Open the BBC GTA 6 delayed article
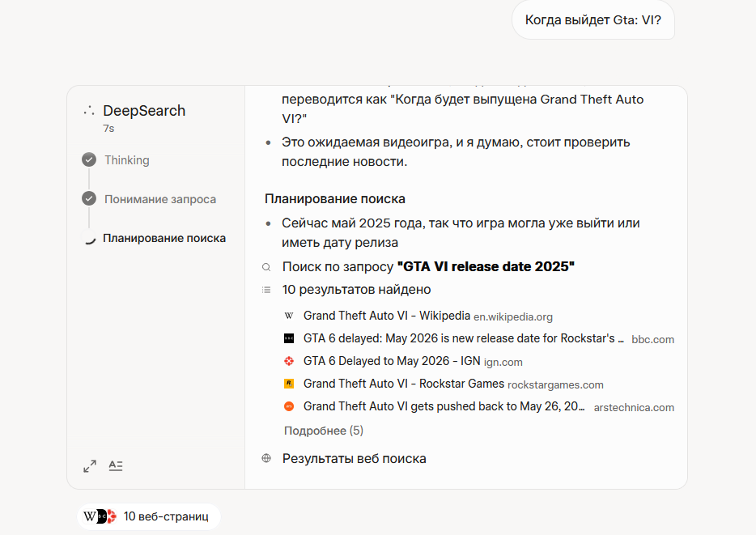Screen dimensions: 756x535 (463, 338)
